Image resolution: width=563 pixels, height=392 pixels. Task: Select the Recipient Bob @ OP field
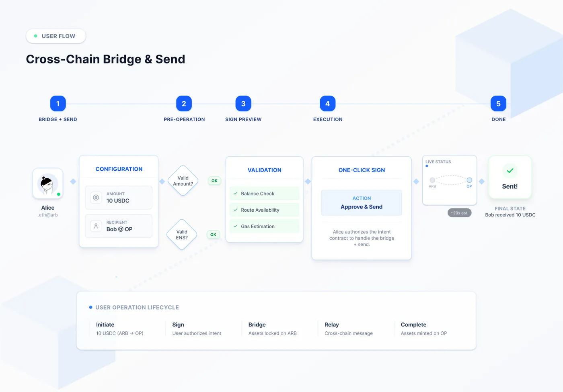[119, 226]
